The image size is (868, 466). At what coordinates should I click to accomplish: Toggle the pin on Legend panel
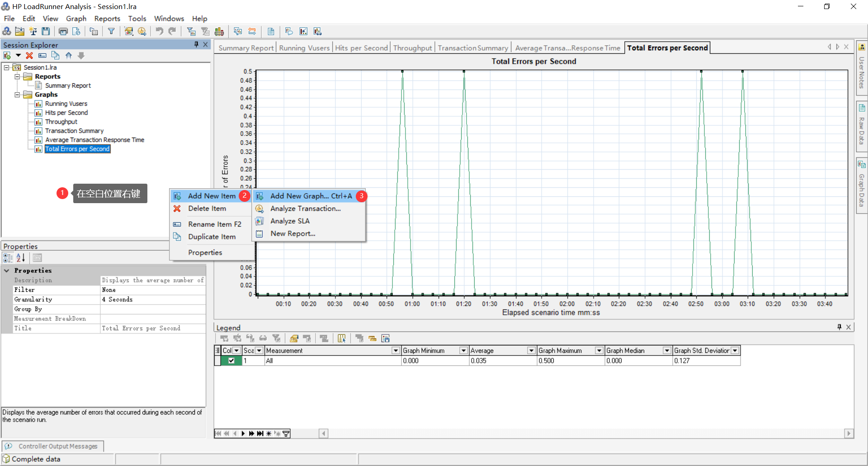(839, 327)
